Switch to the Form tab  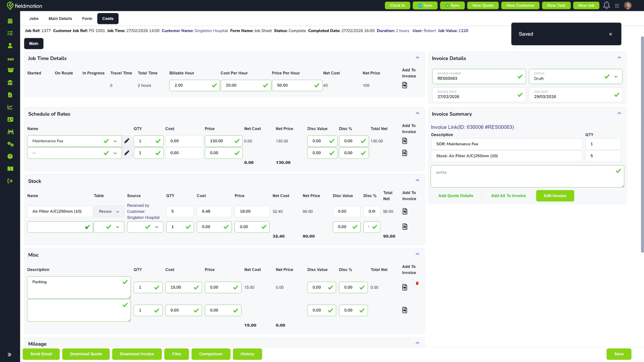[87, 19]
